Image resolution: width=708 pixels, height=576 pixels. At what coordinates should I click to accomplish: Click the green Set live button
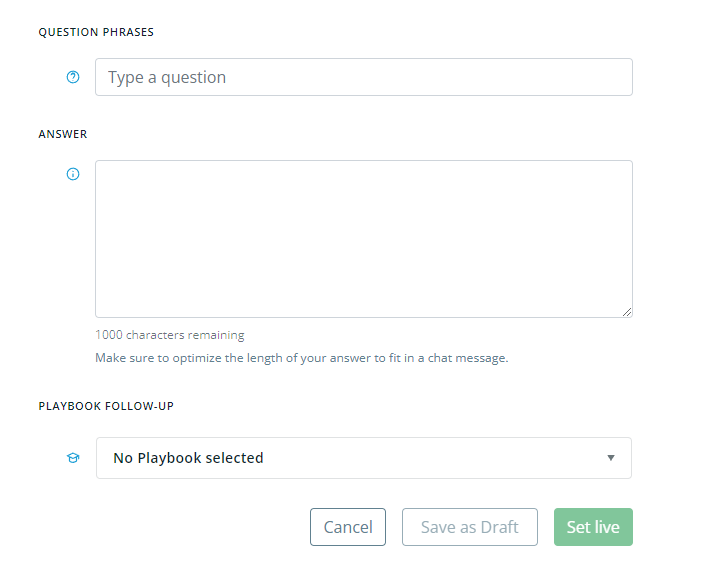coord(593,527)
